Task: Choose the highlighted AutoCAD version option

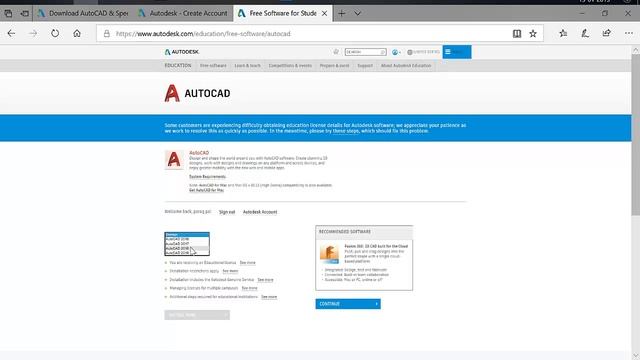Action: 187,248
